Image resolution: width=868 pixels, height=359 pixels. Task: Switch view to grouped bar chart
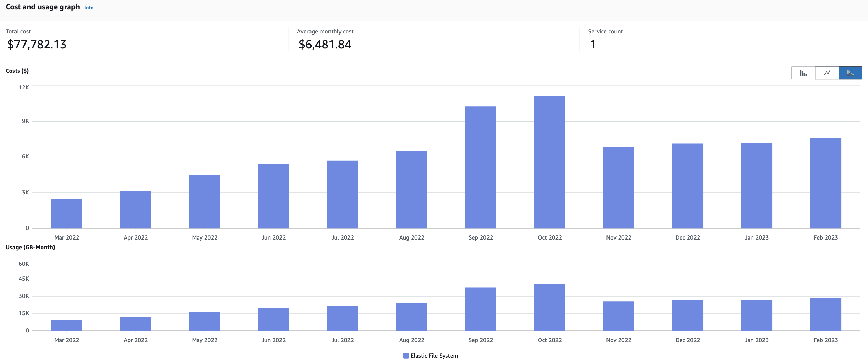tap(803, 73)
